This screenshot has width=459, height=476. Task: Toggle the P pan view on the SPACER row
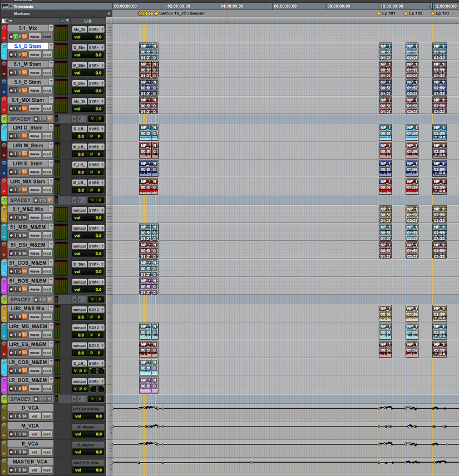tap(100, 118)
